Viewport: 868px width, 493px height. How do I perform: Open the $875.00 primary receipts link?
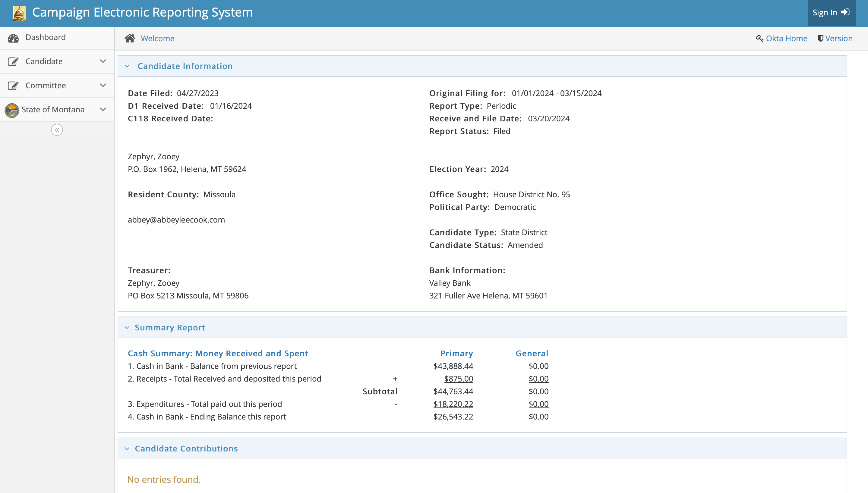coord(459,379)
